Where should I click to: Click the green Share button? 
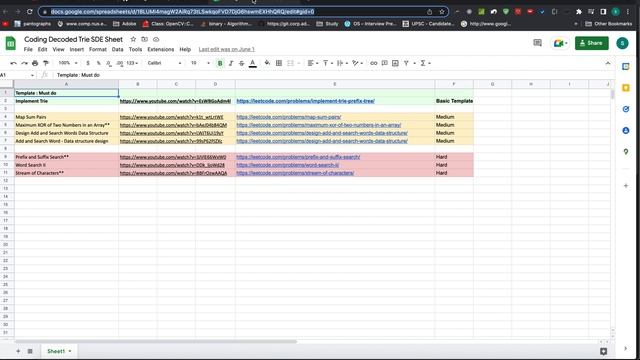(x=591, y=43)
